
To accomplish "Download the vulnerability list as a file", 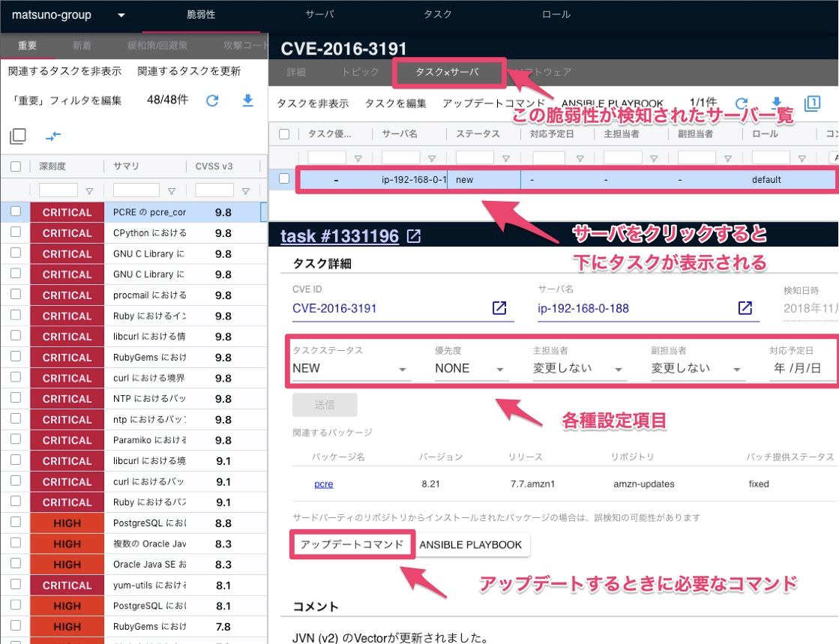I will pos(247,101).
